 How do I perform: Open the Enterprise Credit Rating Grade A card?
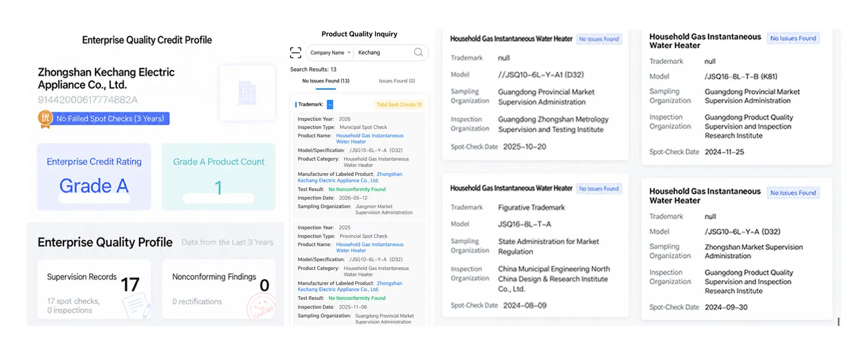coord(94,176)
